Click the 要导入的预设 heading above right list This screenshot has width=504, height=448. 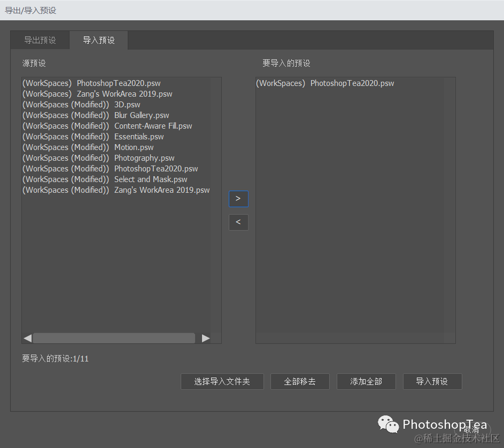click(x=286, y=63)
